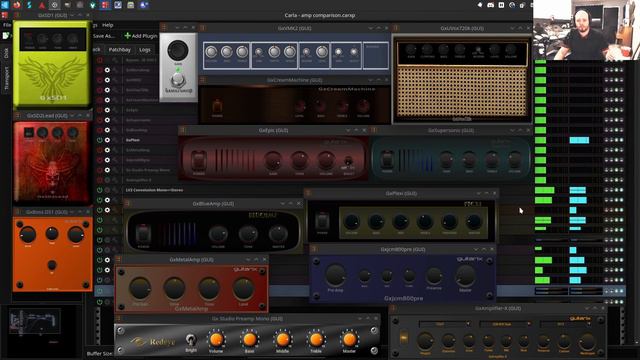This screenshot has width=640, height=360.
Task: Open window menu of GxMetalAmp title bar
Action: tap(118, 259)
